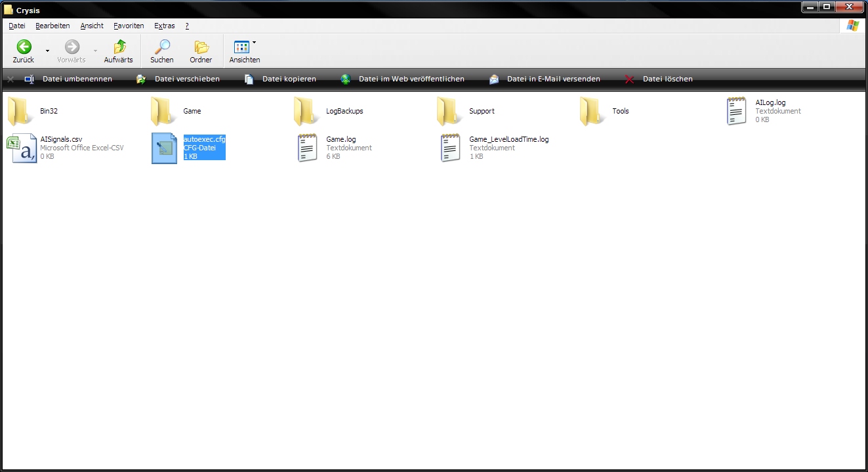
Task: Click the Windows flag logo
Action: (x=853, y=26)
